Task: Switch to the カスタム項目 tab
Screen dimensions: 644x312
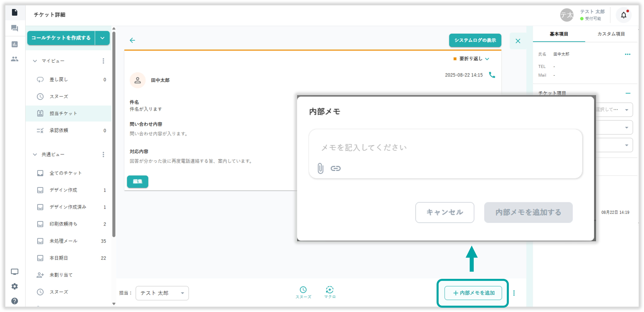Action: 611,34
